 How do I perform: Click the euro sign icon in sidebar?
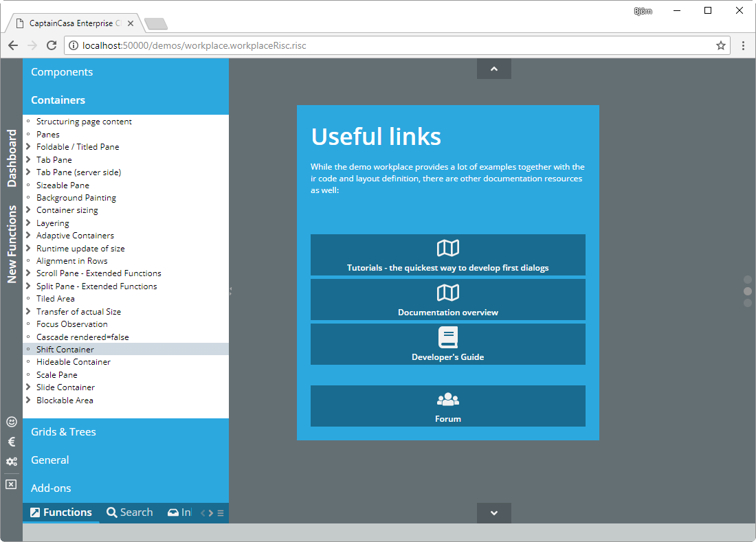coord(11,442)
